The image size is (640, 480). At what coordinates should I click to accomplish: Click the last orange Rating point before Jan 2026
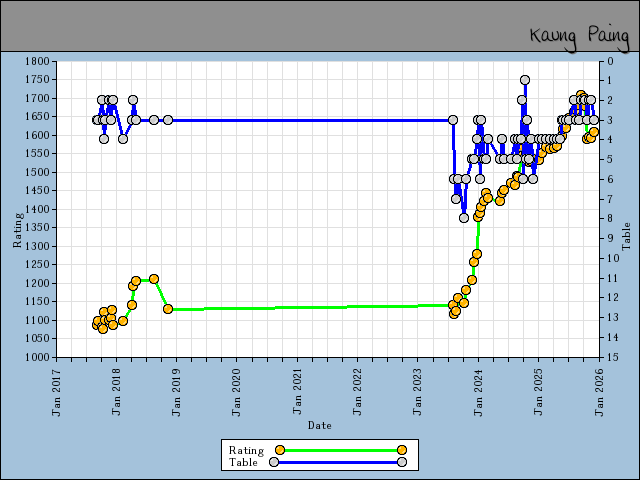click(x=594, y=132)
